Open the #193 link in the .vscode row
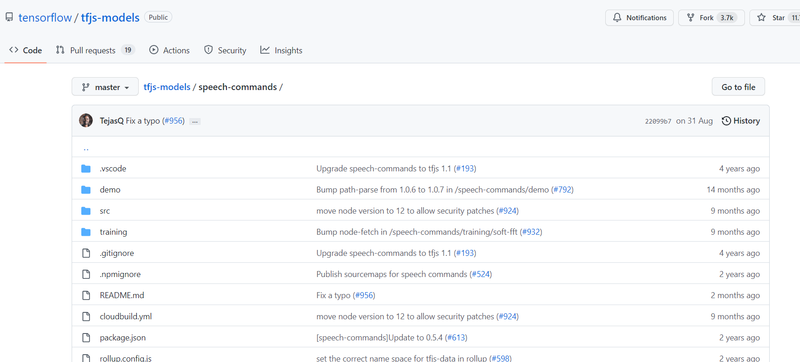 (x=465, y=169)
